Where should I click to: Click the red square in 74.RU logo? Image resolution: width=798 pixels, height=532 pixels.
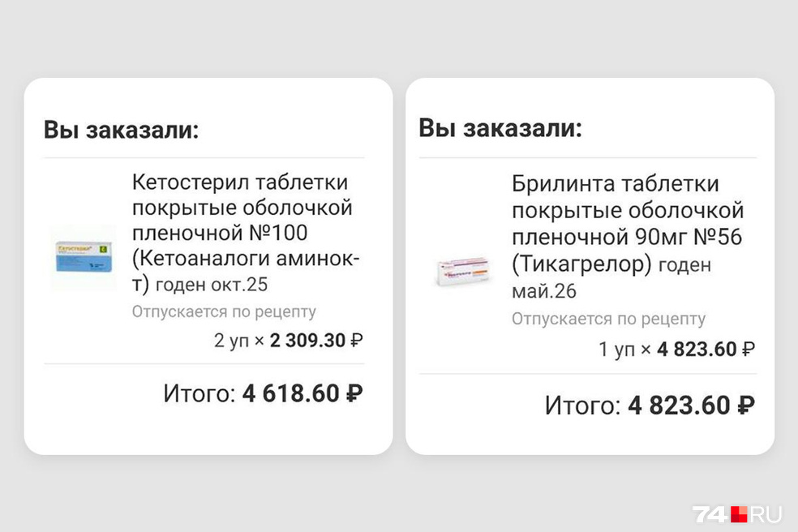coord(739,513)
